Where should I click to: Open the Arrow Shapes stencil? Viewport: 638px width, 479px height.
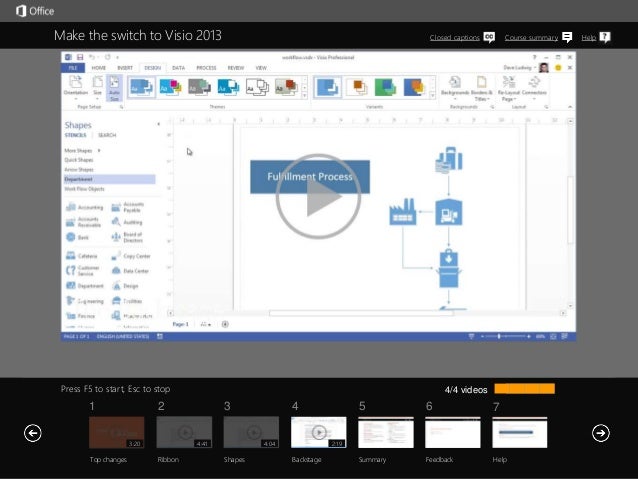click(x=79, y=169)
